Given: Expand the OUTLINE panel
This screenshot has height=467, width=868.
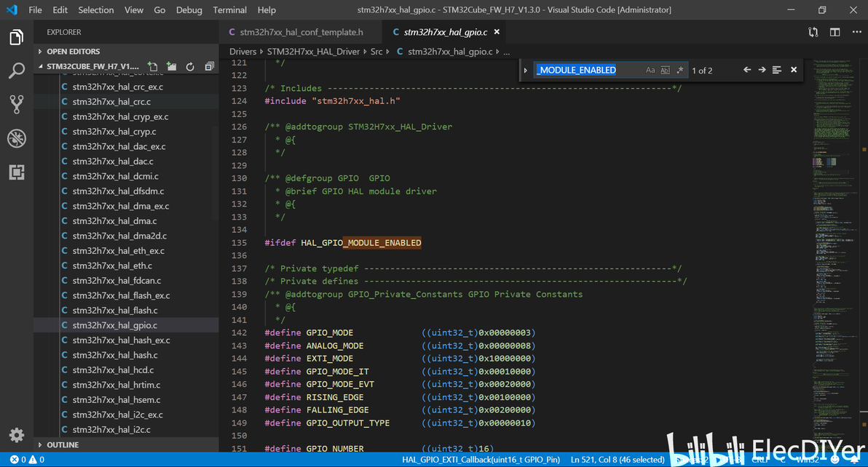Looking at the screenshot, I should 63,444.
